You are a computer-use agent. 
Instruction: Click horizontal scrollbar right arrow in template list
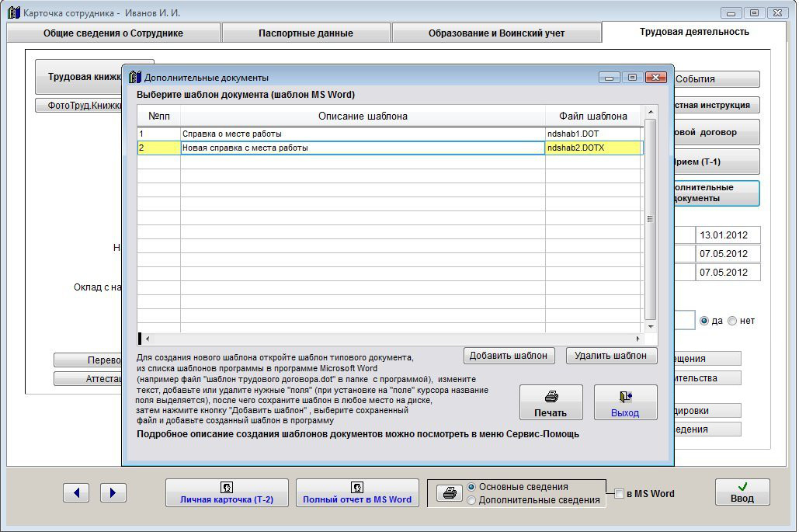[638, 339]
